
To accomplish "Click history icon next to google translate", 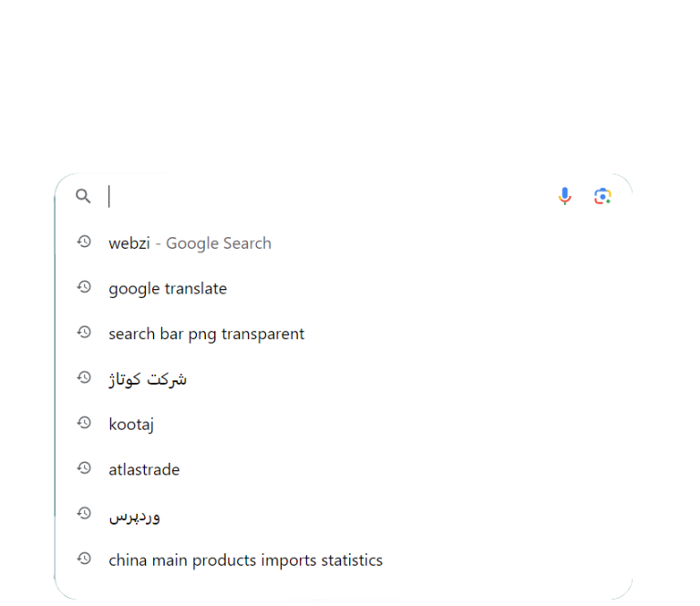I will 84,287.
